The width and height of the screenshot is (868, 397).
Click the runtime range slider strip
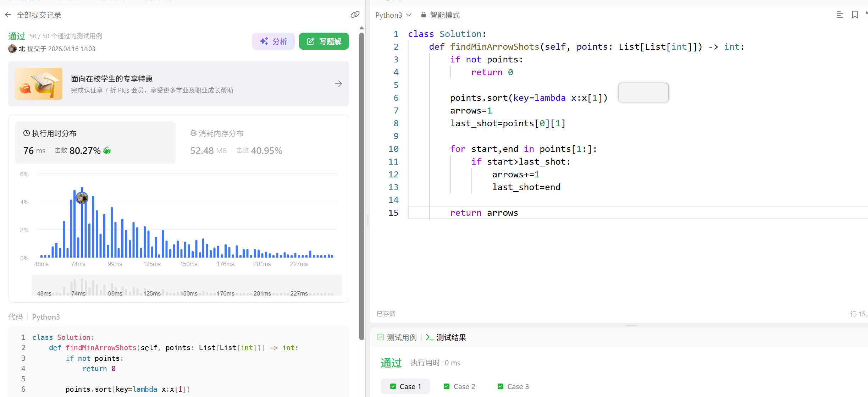coord(187,285)
